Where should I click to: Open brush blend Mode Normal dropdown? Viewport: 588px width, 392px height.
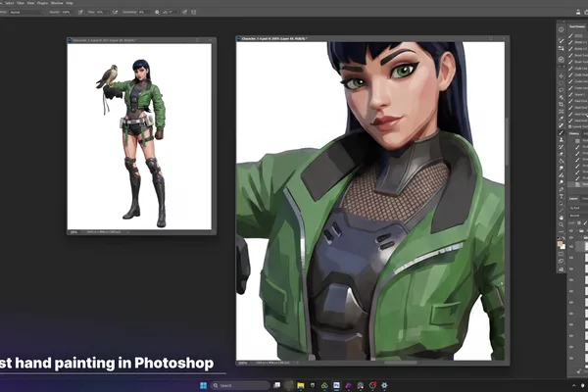26,12
